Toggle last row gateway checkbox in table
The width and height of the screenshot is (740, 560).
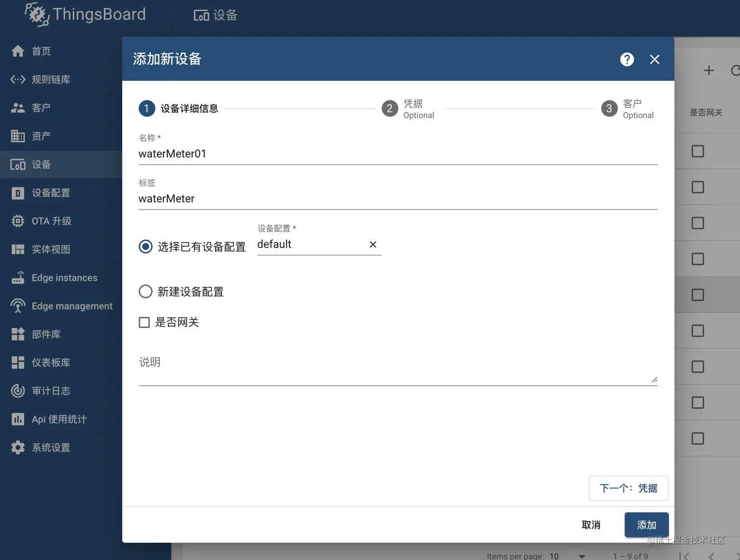click(698, 438)
